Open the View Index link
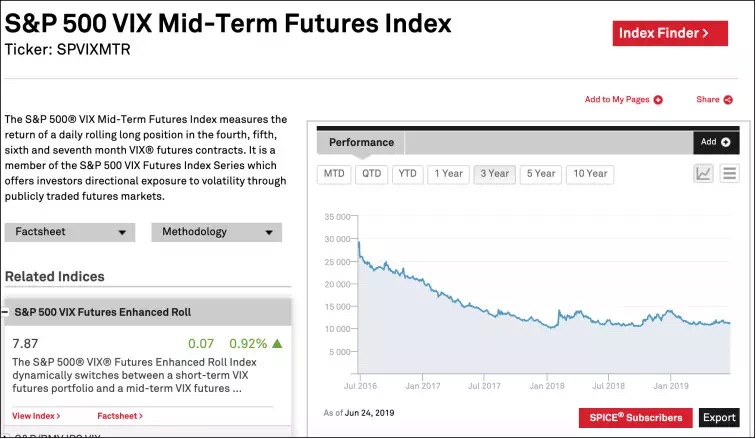The width and height of the screenshot is (756, 439). click(36, 415)
